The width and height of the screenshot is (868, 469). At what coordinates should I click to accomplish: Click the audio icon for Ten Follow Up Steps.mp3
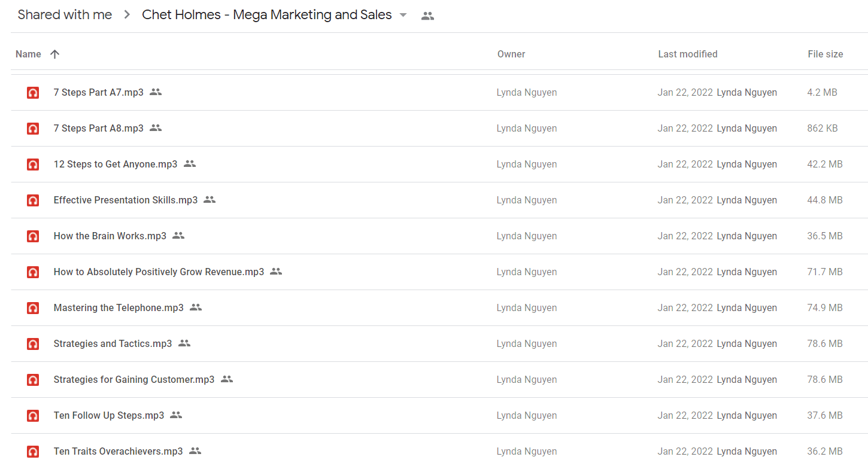click(33, 416)
